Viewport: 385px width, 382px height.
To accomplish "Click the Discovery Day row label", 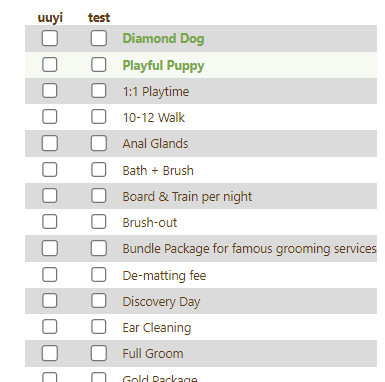I will [x=161, y=302].
